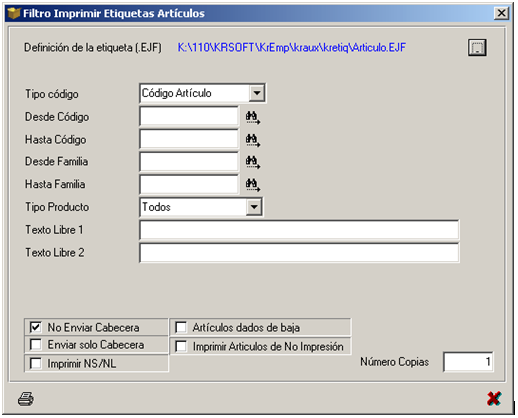
Task: Open search binoculars for Hasta Familia
Action: pyautogui.click(x=253, y=185)
